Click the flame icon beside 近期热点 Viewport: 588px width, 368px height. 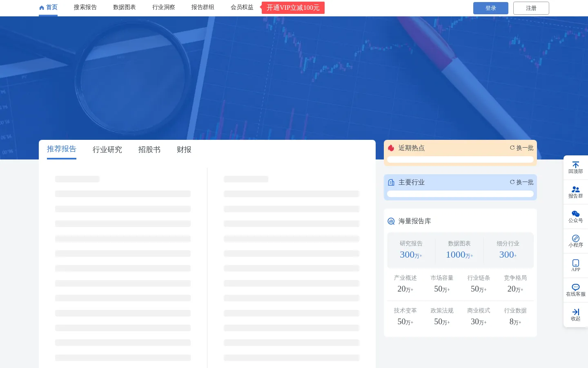pos(391,148)
